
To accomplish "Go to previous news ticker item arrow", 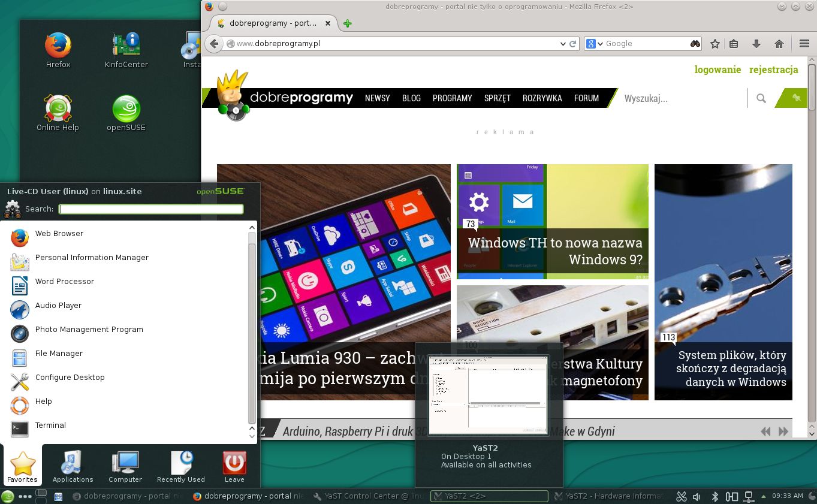I will coord(765,431).
